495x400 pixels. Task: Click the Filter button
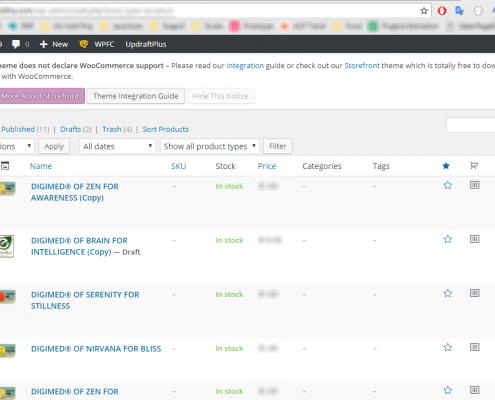(278, 146)
